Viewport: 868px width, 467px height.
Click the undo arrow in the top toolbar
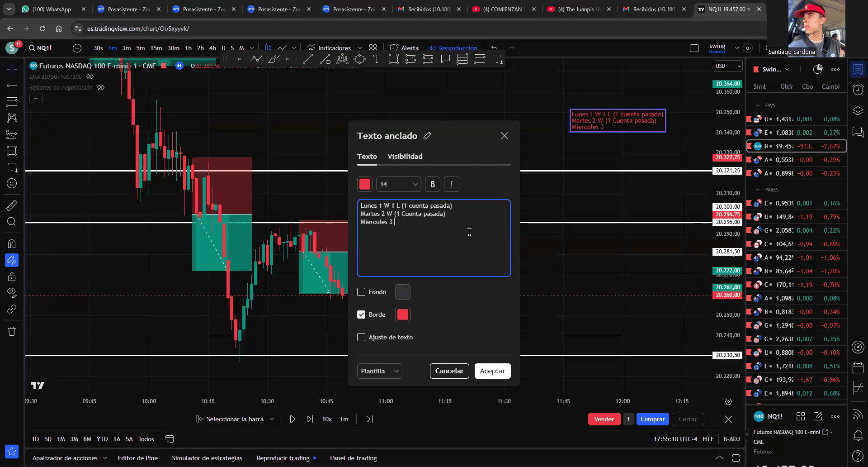[495, 48]
